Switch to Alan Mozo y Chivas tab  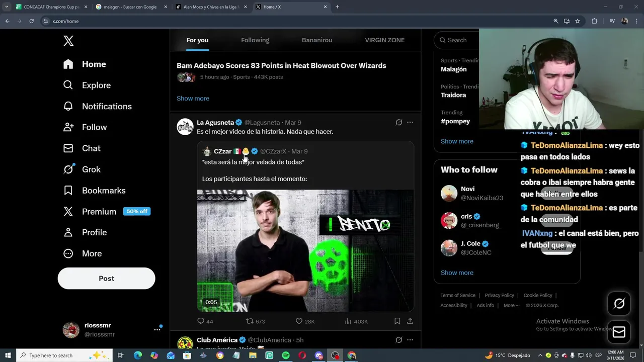(x=210, y=7)
